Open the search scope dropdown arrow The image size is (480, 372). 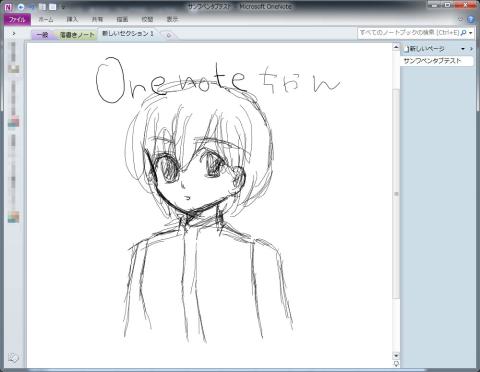coord(471,33)
